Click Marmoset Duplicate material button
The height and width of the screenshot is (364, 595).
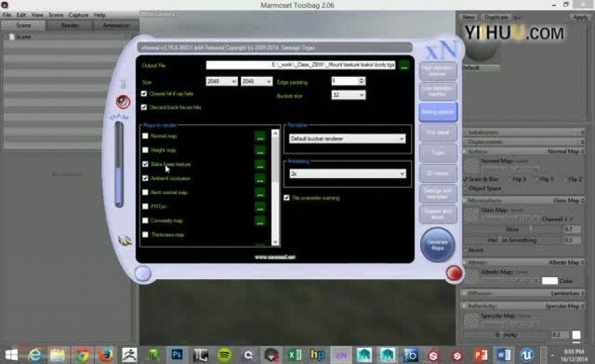pyautogui.click(x=496, y=18)
